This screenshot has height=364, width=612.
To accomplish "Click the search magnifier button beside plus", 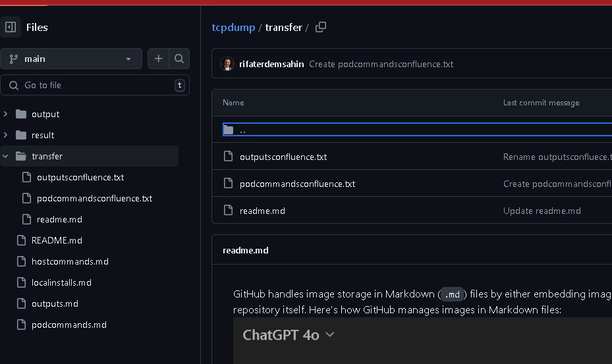I will 179,59.
